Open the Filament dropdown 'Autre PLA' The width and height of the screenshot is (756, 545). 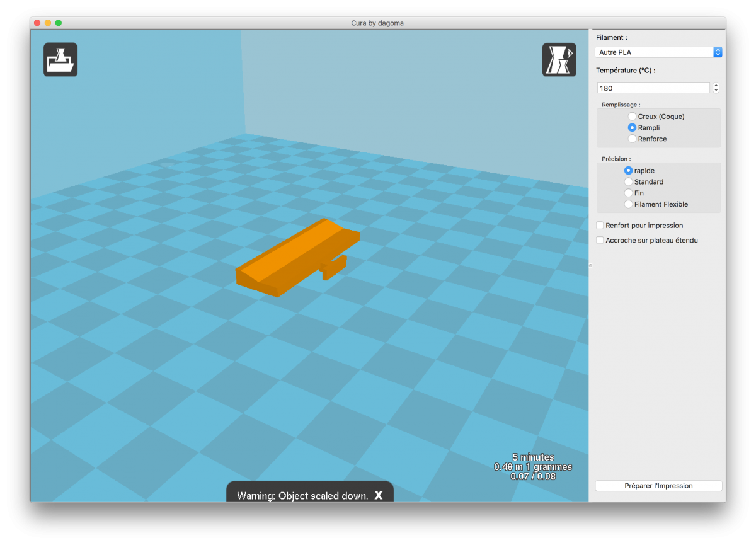[658, 52]
